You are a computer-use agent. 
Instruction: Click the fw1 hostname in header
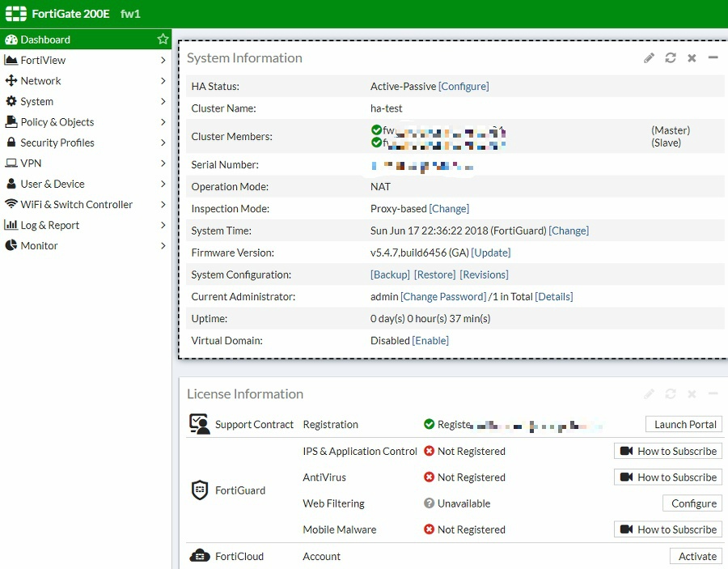point(130,14)
